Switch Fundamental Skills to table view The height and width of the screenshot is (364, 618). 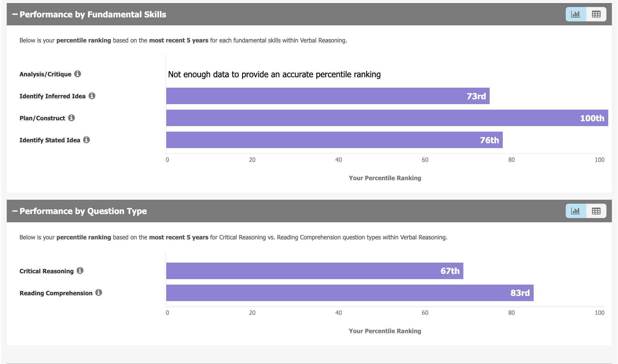(596, 14)
